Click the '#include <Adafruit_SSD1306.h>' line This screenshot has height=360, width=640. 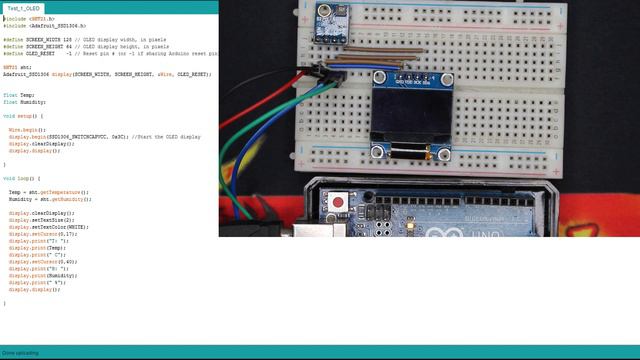44,26
